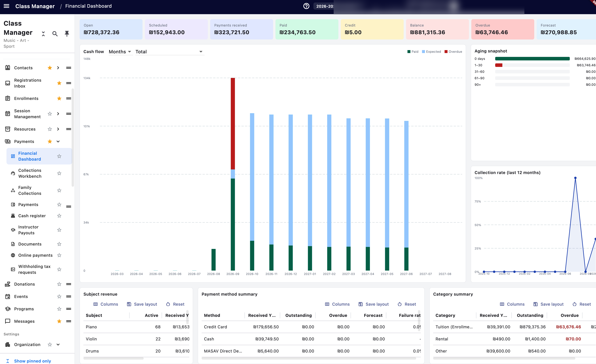The height and width of the screenshot is (364, 596).
Task: Click the Collections Workbench icon
Action: pos(13,173)
